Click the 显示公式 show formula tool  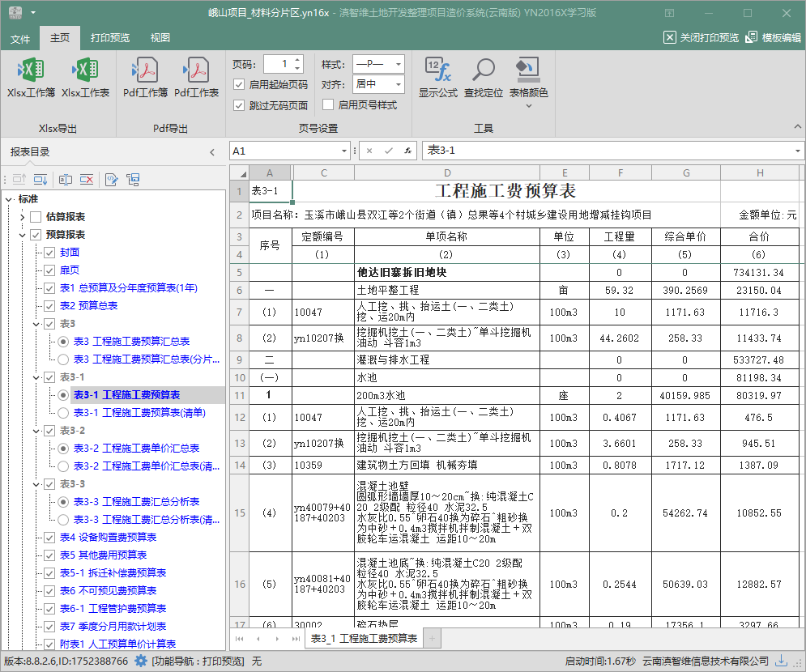(x=437, y=70)
